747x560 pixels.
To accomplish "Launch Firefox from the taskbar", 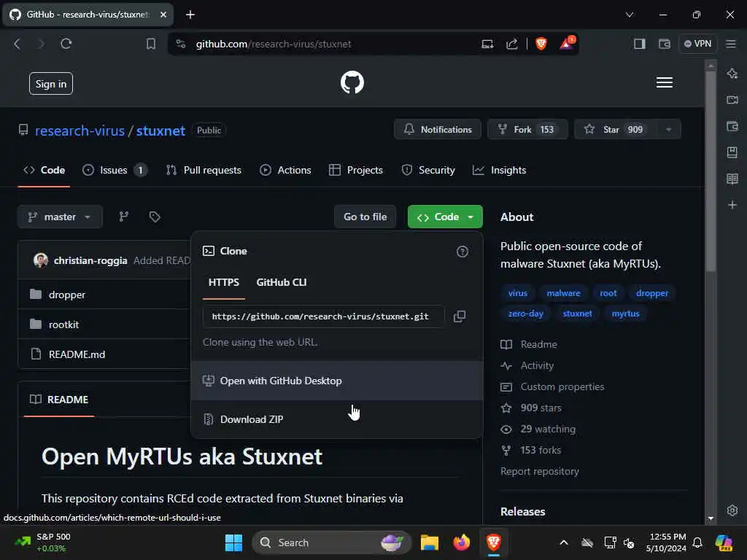I will [461, 542].
